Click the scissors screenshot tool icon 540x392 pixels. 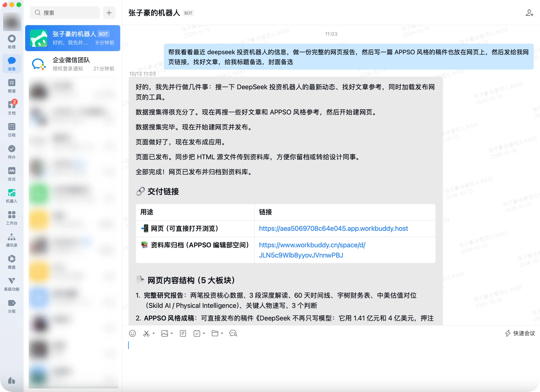[x=146, y=333]
